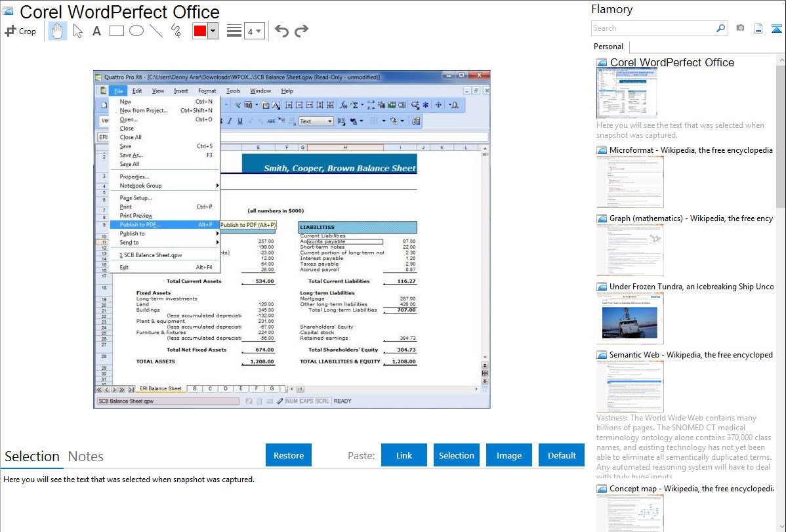Click the Restore button

tap(289, 455)
